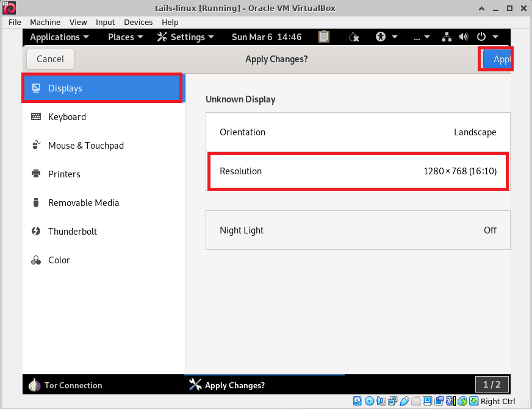Image resolution: width=532 pixels, height=409 pixels.
Task: Select Thunderbolt in the settings sidebar
Action: point(104,231)
